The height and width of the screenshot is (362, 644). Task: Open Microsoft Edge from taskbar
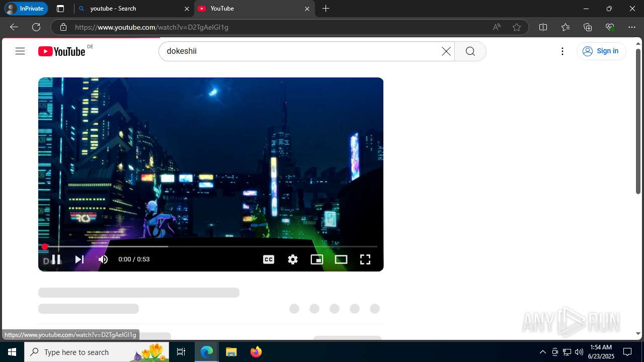click(207, 352)
